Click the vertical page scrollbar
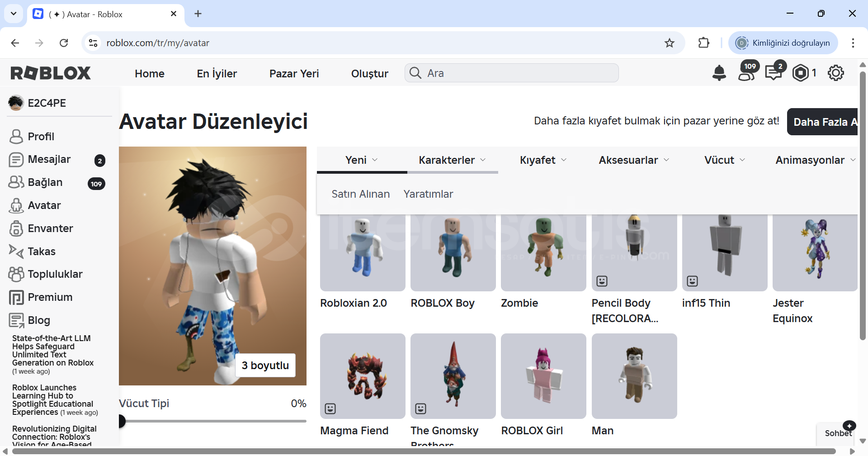 pos(863,206)
